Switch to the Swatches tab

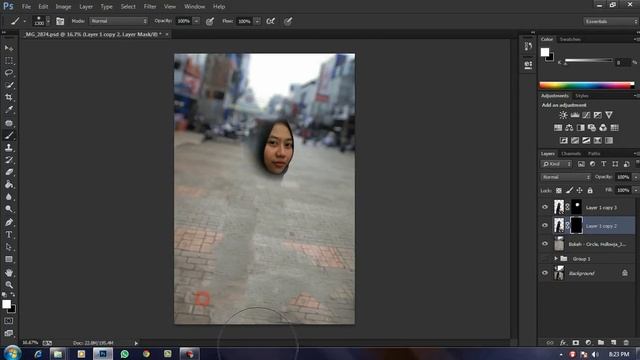click(x=570, y=39)
